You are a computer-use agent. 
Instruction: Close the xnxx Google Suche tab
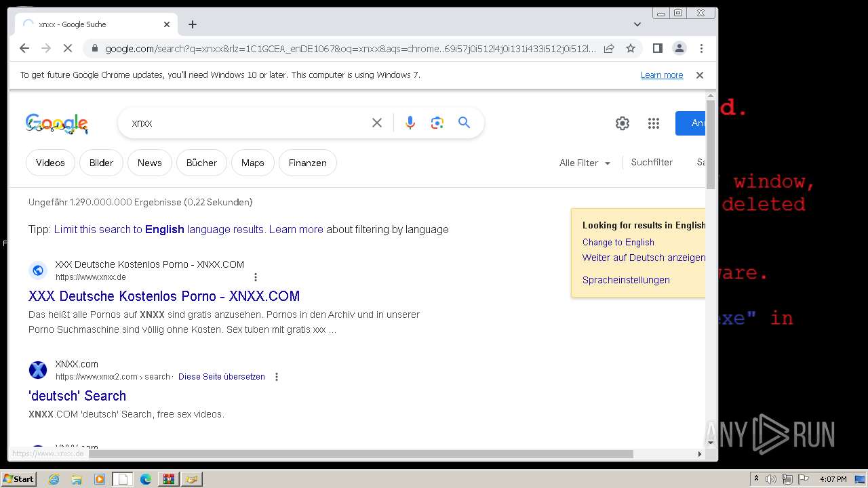167,24
